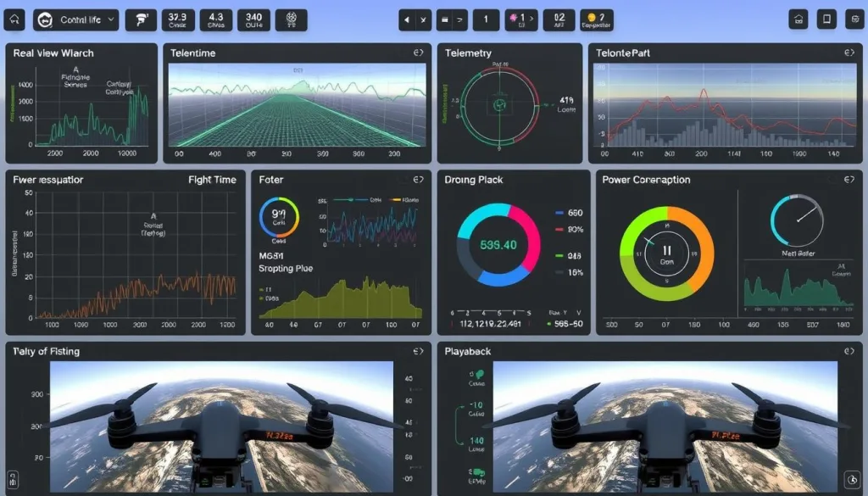Click the bottom-left icon in Talty of Fisting
This screenshot has width=868, height=496.
(13, 479)
